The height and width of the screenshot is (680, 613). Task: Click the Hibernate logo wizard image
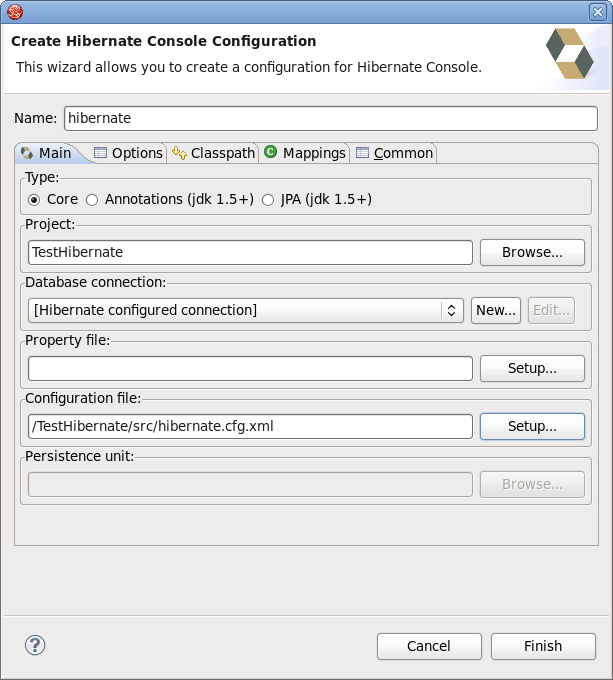(x=570, y=54)
